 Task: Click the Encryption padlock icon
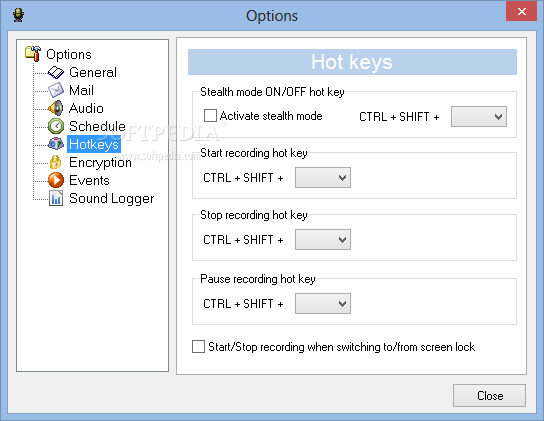(x=56, y=162)
